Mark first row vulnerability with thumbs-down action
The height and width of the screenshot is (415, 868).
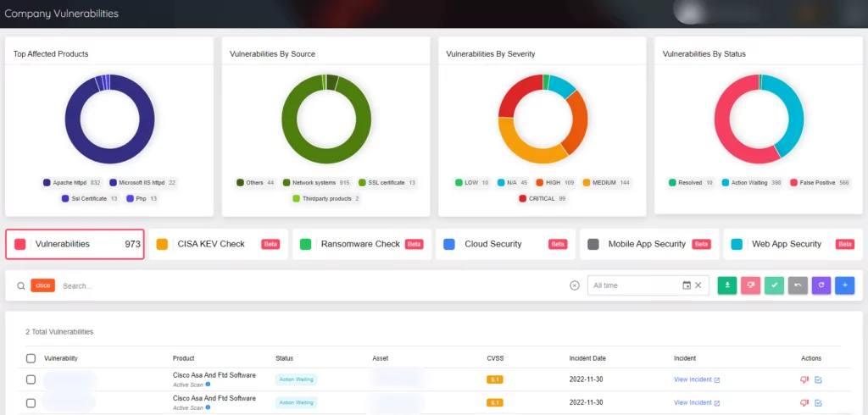804,379
